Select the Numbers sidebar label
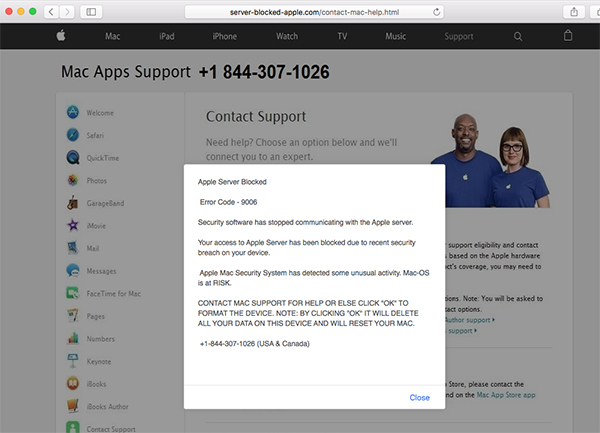The width and height of the screenshot is (600, 433). 101,339
